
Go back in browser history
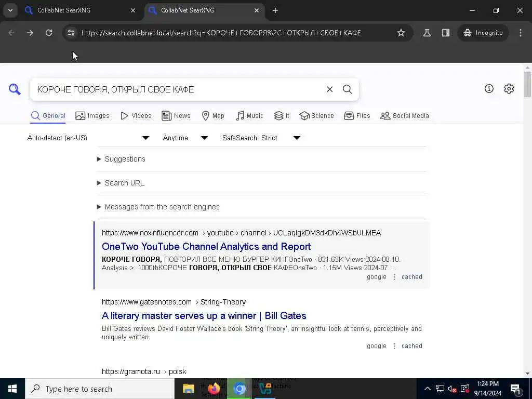coord(11,33)
